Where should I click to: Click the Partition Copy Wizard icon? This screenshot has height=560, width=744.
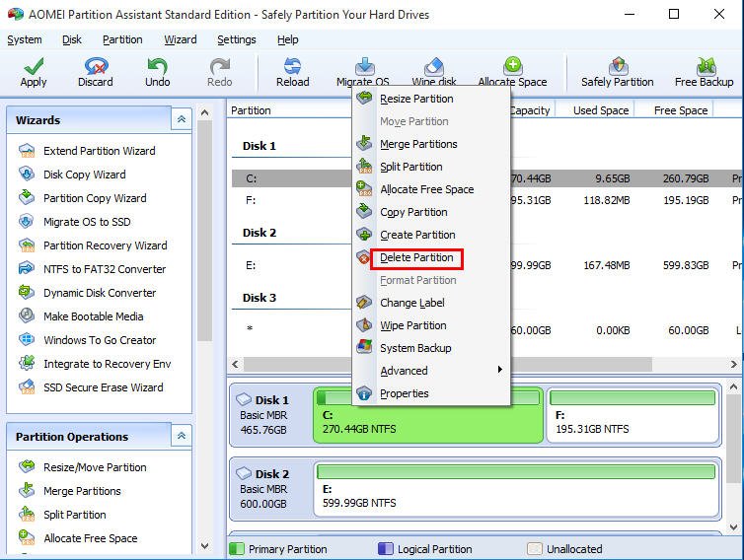point(27,198)
